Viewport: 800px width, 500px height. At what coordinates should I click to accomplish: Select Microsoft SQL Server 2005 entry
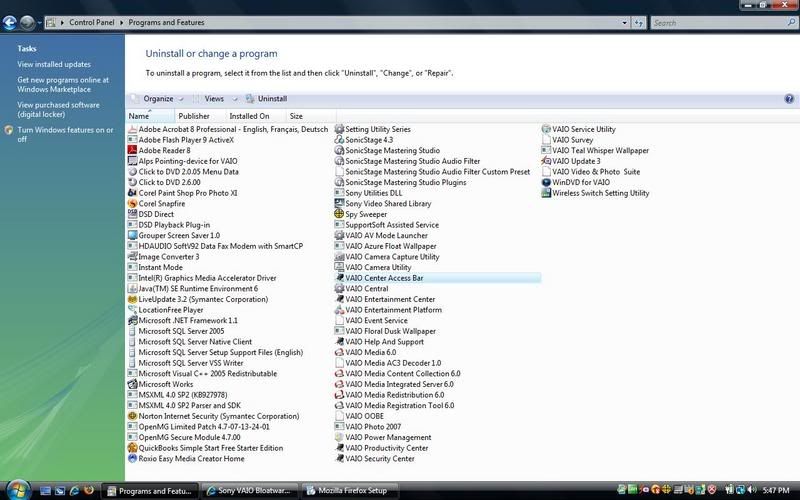tap(176, 331)
